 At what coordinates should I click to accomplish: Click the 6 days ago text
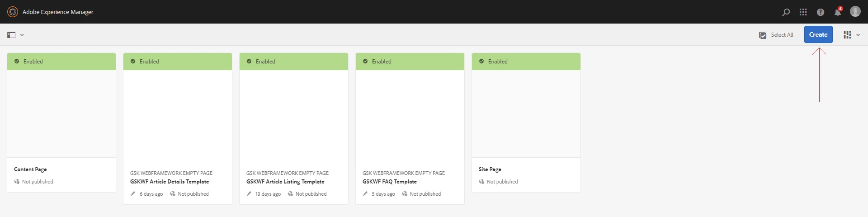click(151, 194)
